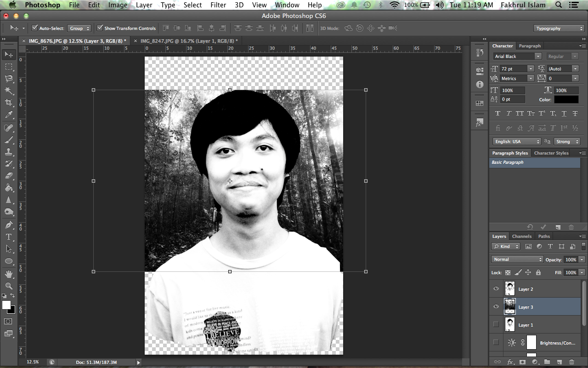Delete layer trash icon in Layers panel

point(571,362)
